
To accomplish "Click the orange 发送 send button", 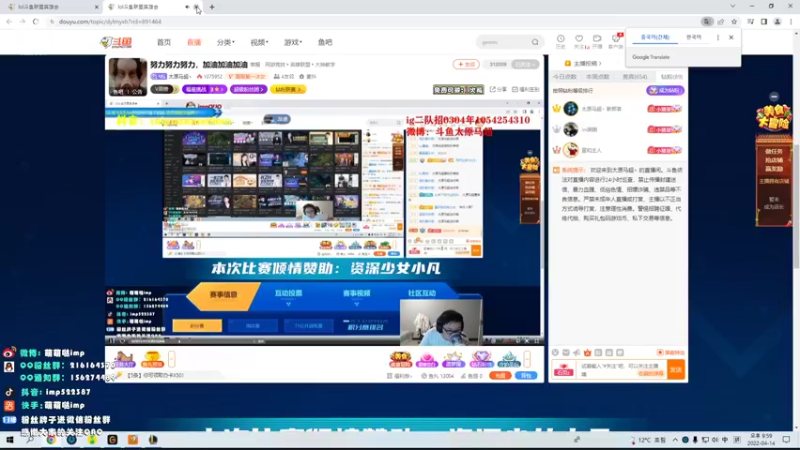I will pos(676,369).
